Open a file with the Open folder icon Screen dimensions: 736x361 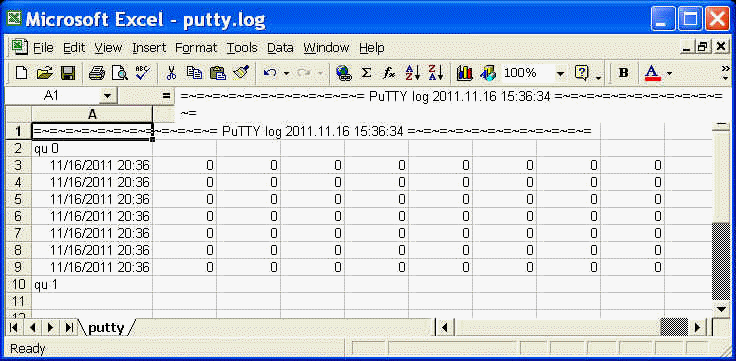(45, 73)
